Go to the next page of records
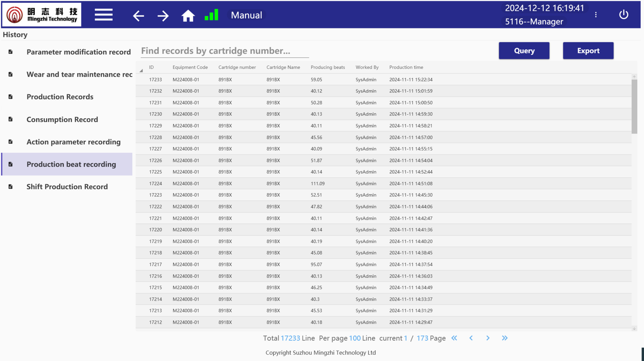The image size is (644, 361). (x=488, y=338)
